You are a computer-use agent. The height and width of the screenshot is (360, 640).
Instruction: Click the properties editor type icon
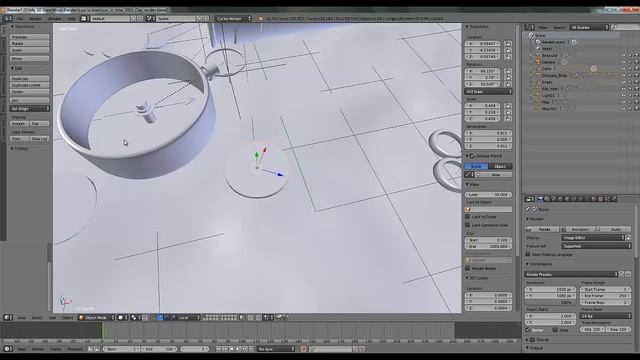[x=529, y=199]
